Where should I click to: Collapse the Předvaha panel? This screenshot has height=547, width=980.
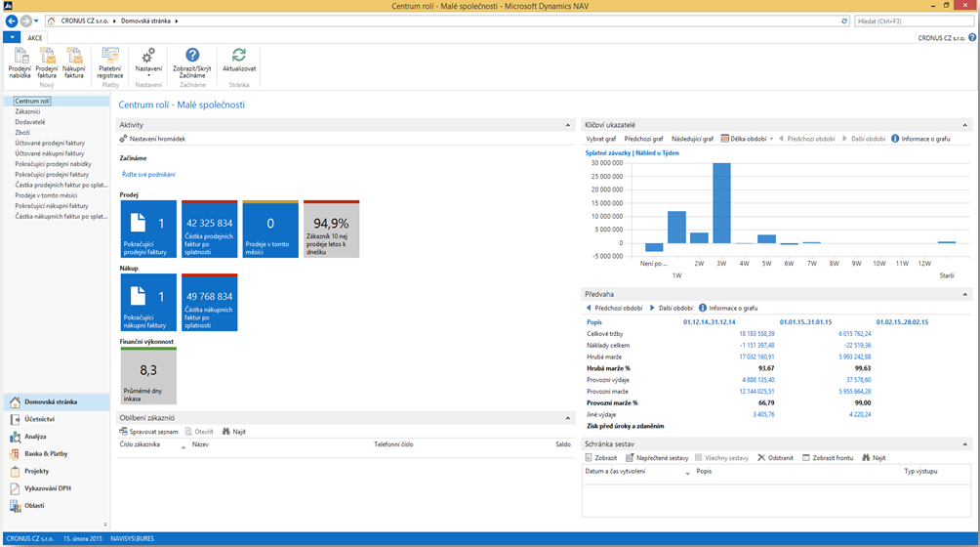coord(965,294)
